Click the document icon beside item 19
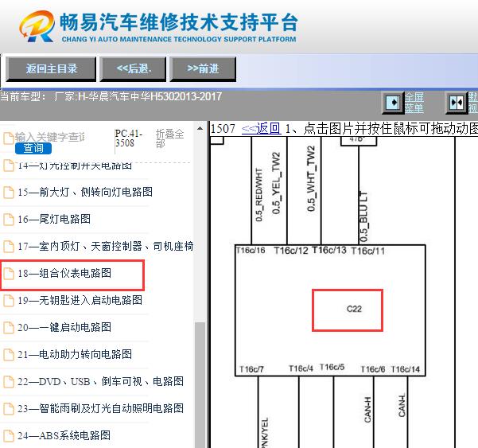The image size is (478, 448). point(9,301)
